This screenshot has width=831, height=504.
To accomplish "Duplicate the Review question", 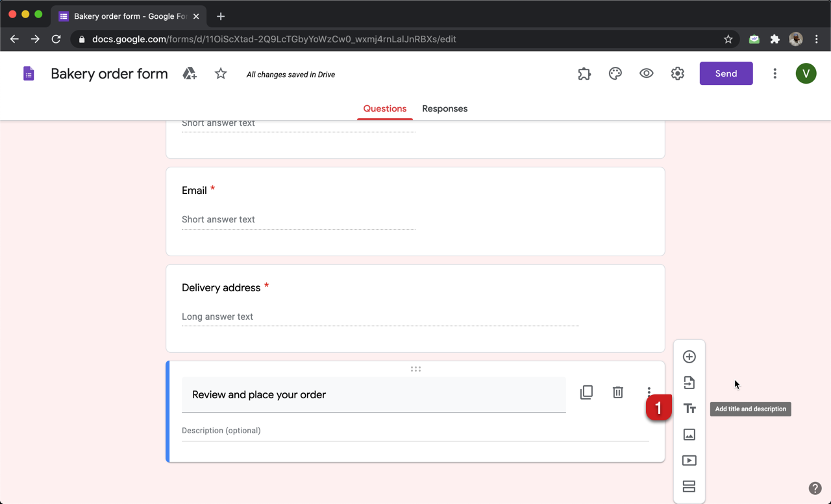I will [x=586, y=392].
